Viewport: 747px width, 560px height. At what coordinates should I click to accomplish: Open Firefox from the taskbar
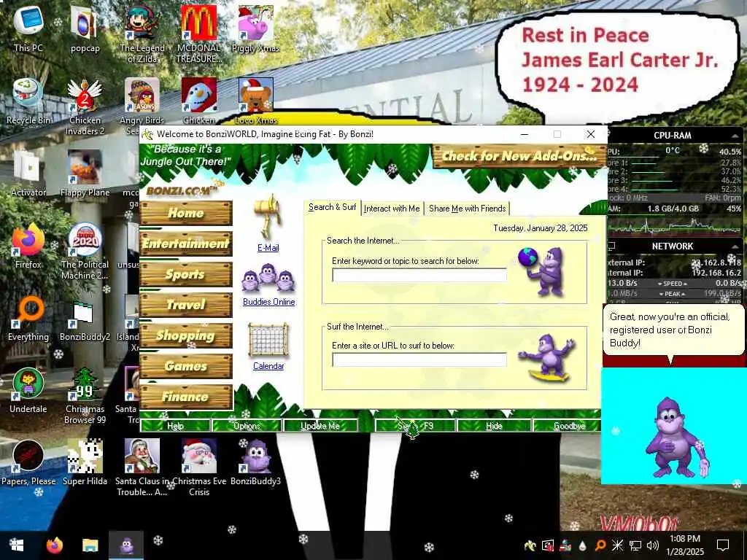coord(54,545)
